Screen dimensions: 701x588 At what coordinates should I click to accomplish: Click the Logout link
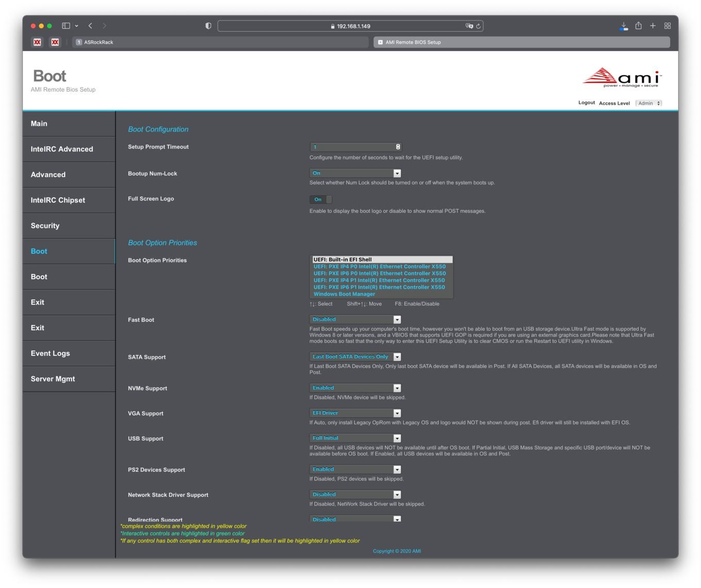587,103
